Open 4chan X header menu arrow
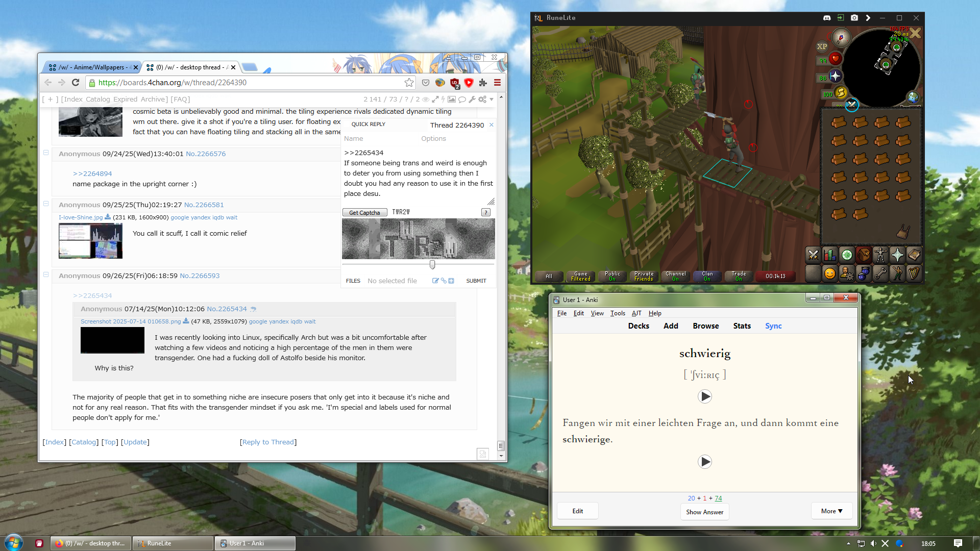Image resolution: width=980 pixels, height=551 pixels. click(x=492, y=99)
